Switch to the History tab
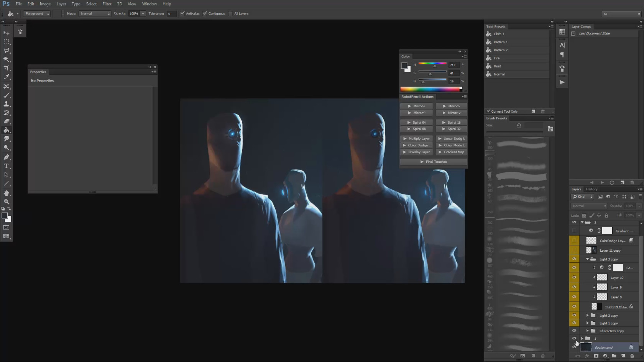Image resolution: width=644 pixels, height=362 pixels. point(591,189)
